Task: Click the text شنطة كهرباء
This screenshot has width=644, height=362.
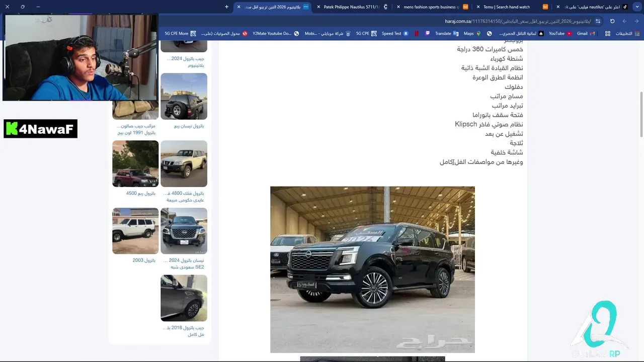Action: tap(507, 58)
